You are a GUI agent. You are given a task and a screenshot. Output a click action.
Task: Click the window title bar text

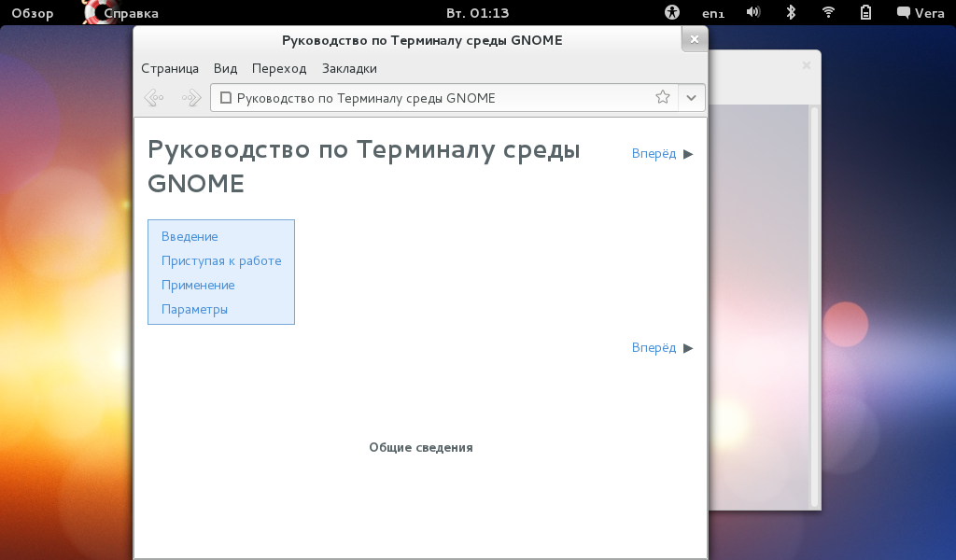point(422,40)
